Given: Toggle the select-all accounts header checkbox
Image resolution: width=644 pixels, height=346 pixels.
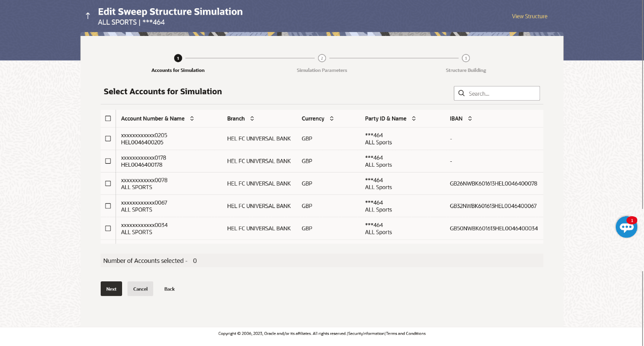Looking at the screenshot, I should coord(108,119).
